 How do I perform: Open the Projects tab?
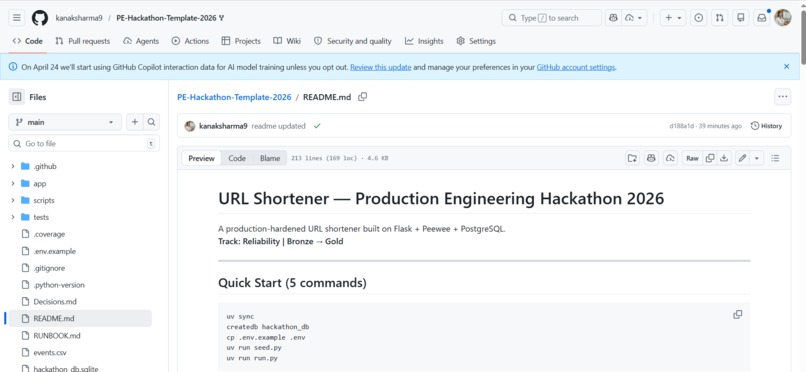click(x=241, y=41)
